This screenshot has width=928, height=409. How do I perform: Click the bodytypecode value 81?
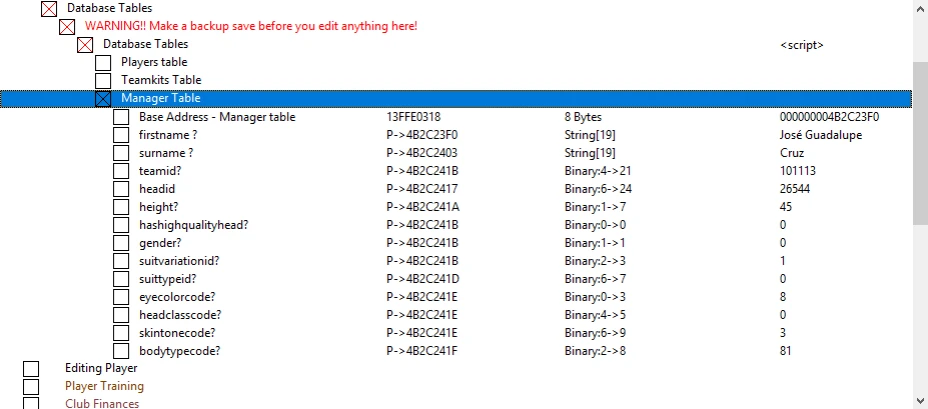786,351
